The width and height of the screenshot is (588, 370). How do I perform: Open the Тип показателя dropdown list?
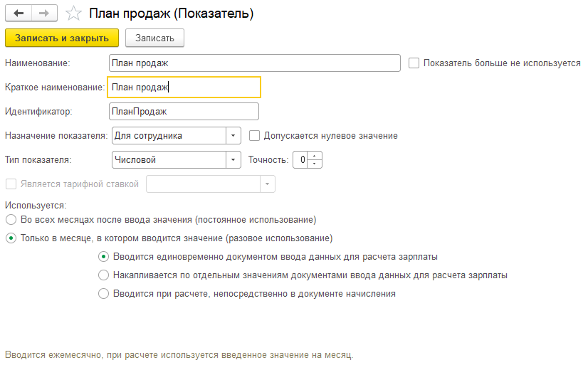coord(233,160)
